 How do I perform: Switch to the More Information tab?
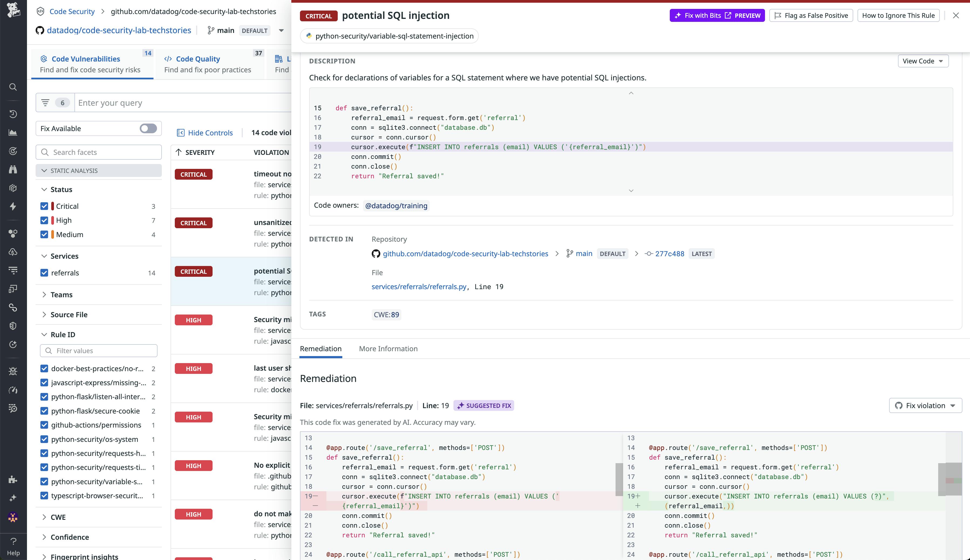(388, 349)
